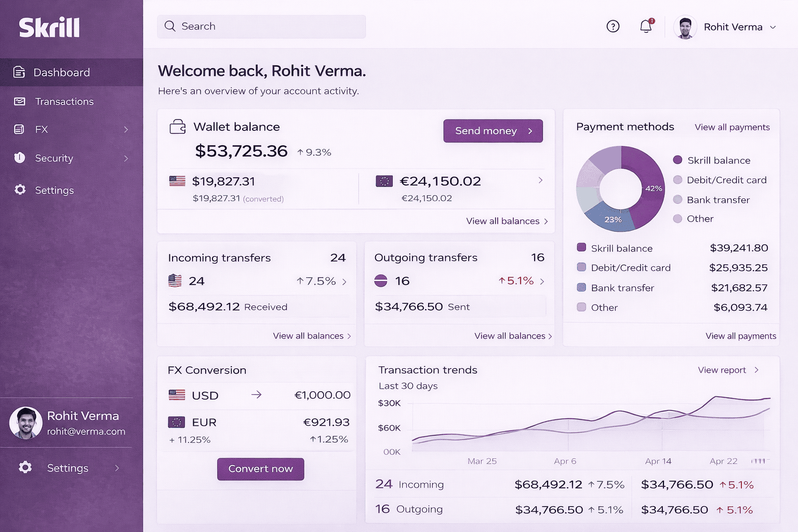Toggle Bank transfer legend dot in chart

pos(677,199)
